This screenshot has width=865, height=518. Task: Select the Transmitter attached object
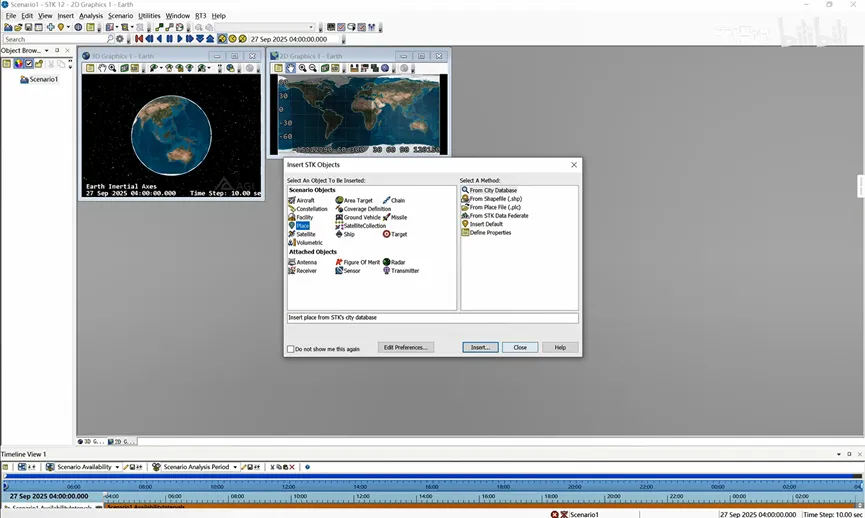(x=401, y=271)
